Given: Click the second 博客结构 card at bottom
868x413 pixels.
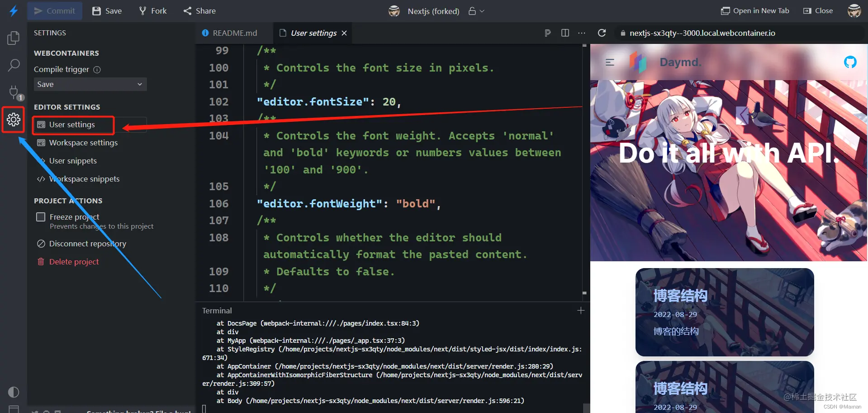Looking at the screenshot, I should pyautogui.click(x=725, y=387).
